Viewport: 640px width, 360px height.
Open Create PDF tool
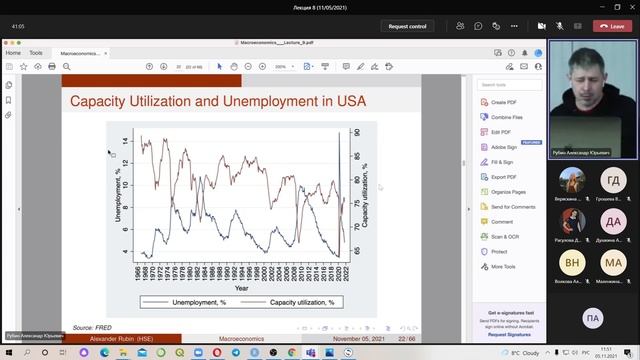pyautogui.click(x=498, y=102)
